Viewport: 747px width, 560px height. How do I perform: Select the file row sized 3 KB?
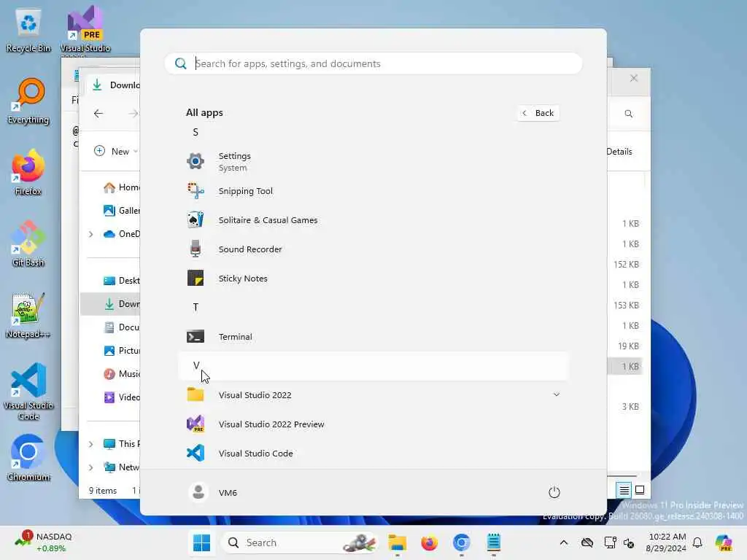[625, 407]
